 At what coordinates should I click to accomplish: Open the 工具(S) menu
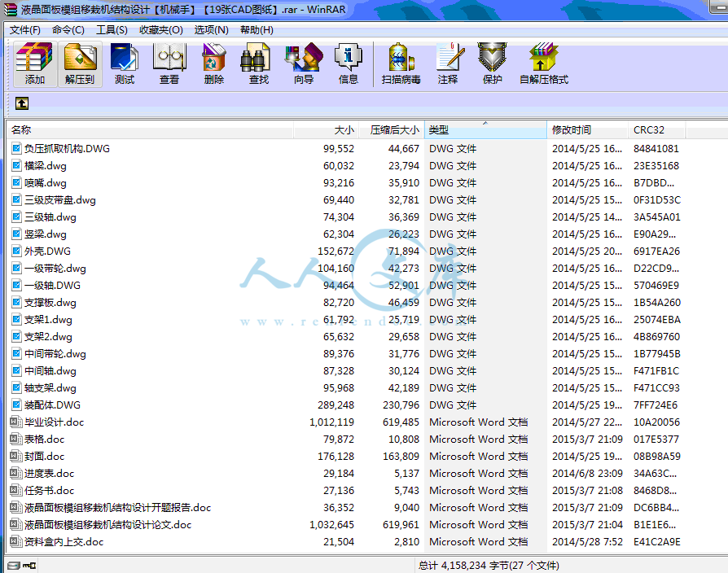[112, 30]
